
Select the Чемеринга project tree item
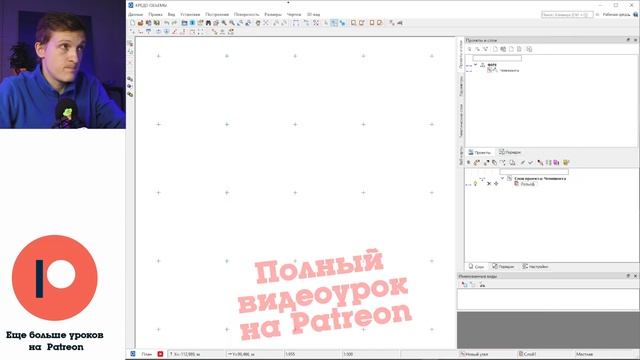509,70
